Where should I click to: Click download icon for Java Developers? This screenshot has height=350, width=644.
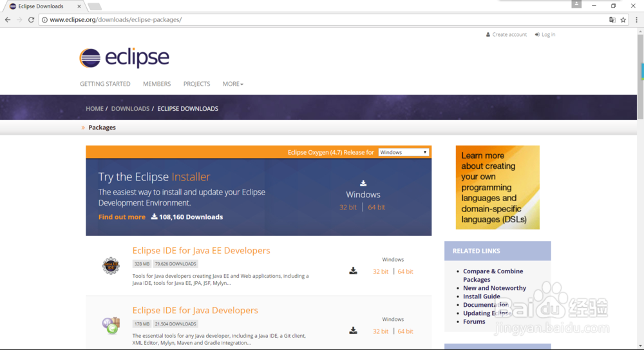tap(353, 330)
